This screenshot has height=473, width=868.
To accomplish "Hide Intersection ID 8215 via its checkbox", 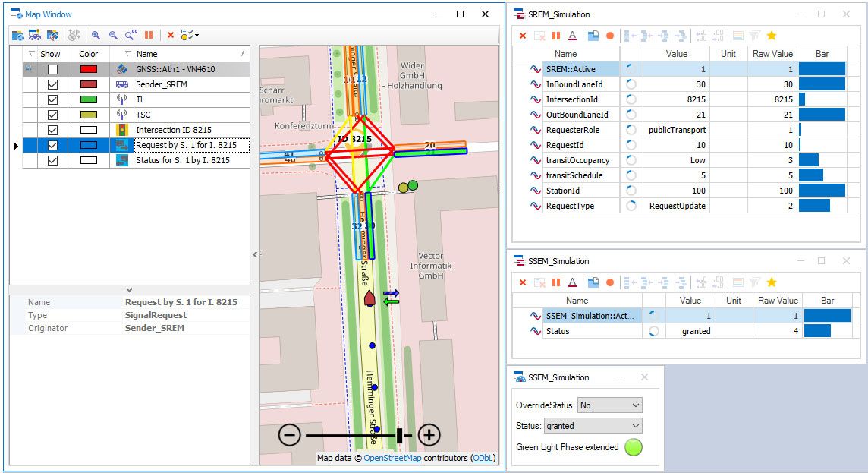I will (x=52, y=130).
